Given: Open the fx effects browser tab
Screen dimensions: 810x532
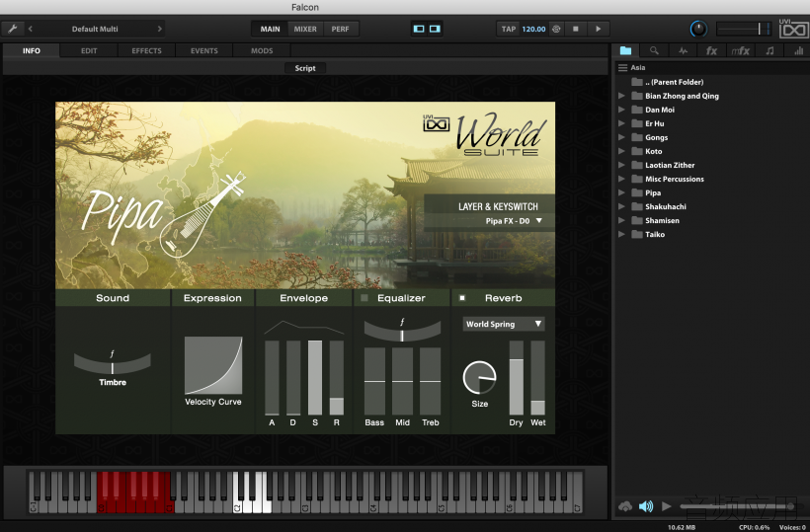Looking at the screenshot, I should point(711,50).
